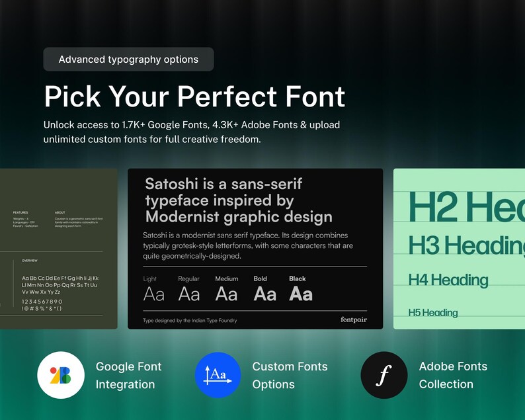Click 'Satoshi is a modernist sans serif' paragraph
Screen dimensions: 525x420
pos(248,245)
